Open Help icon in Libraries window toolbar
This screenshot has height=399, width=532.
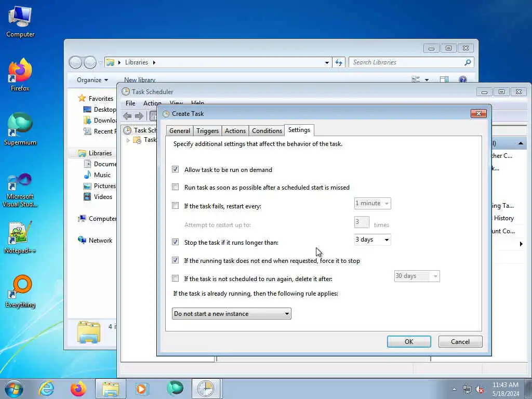(x=462, y=79)
